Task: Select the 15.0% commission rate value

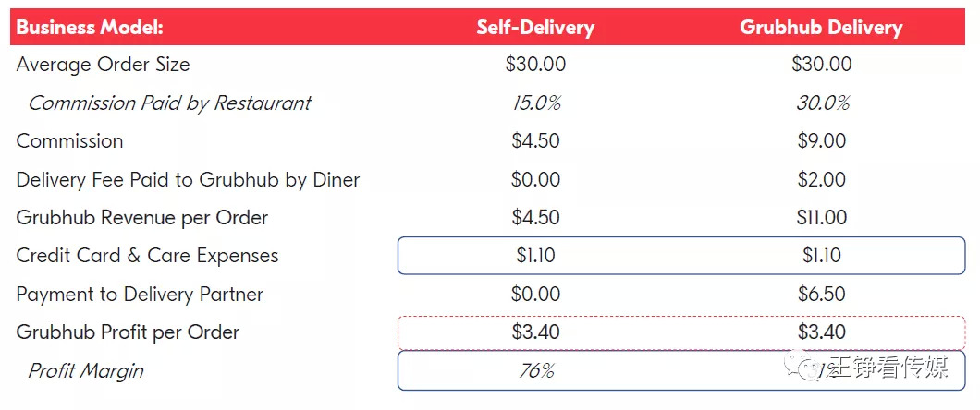Action: (x=536, y=102)
